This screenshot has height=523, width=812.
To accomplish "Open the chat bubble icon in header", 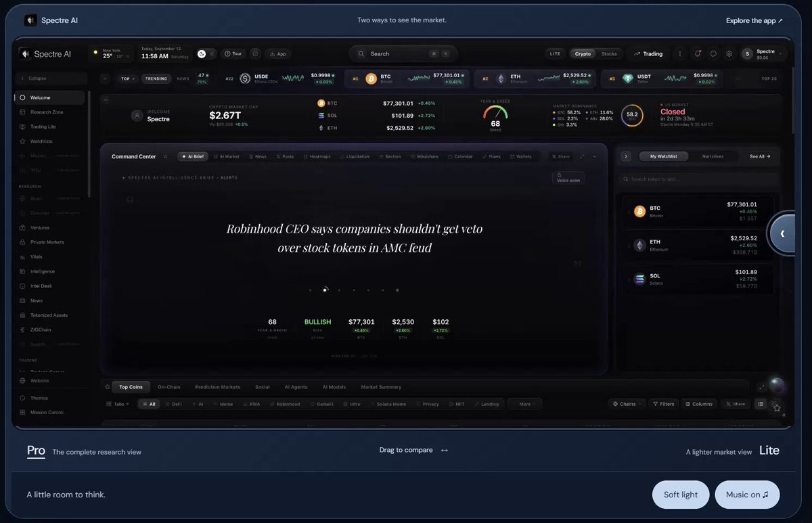I will pyautogui.click(x=713, y=54).
